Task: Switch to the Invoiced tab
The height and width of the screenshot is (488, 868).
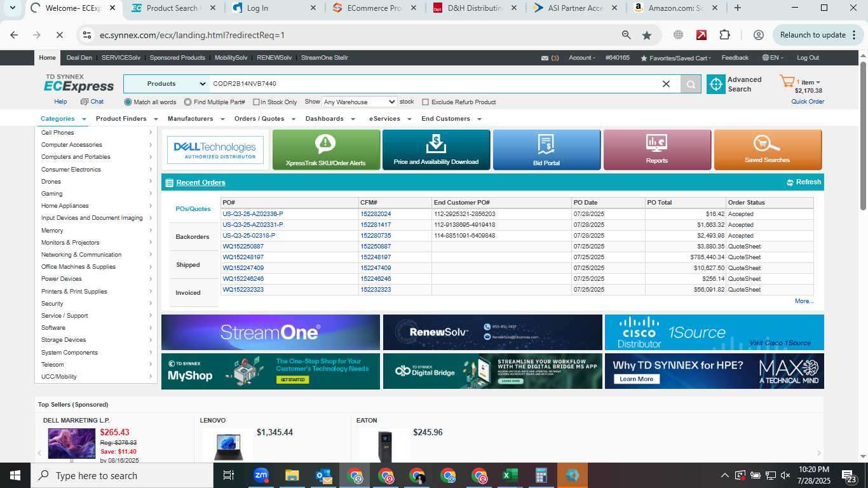Action: click(x=188, y=293)
